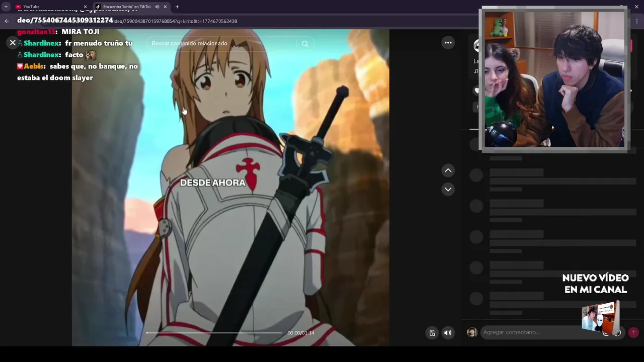Open the three-dots more options menu
644x362 pixels.
(x=448, y=43)
